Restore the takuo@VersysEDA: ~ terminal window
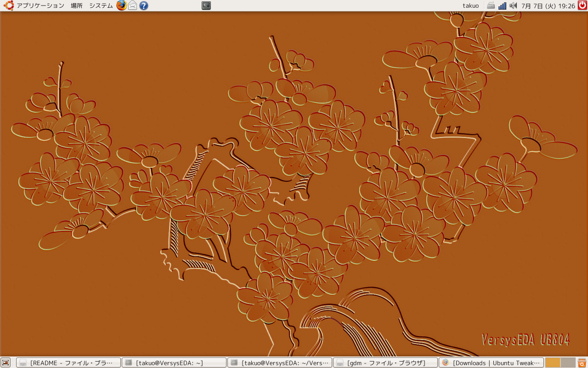This screenshot has width=588, height=368. click(174, 362)
